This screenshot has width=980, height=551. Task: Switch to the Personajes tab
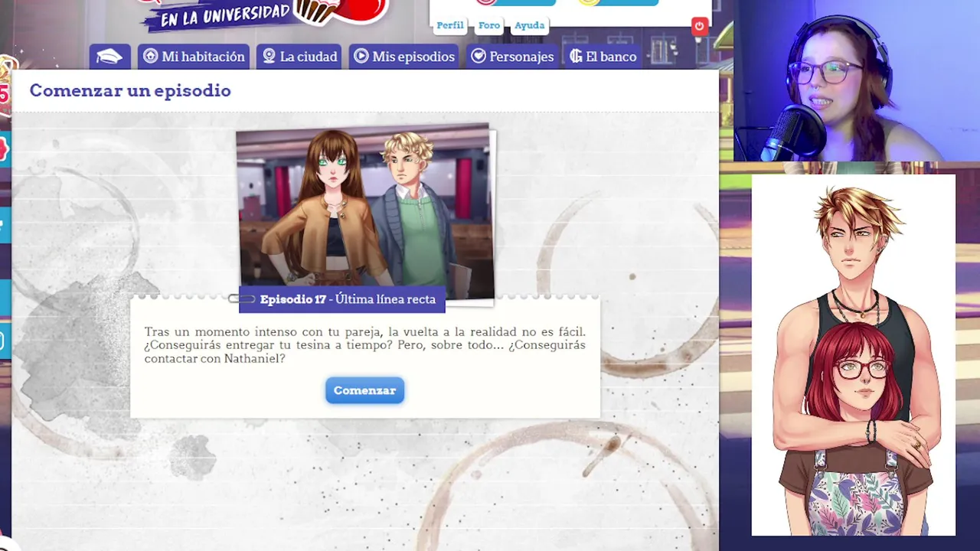(512, 57)
